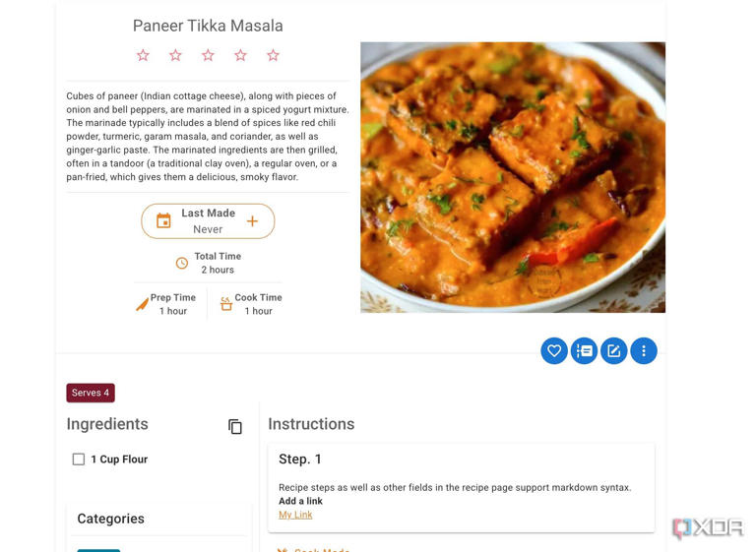Screen dimensions: 756x552
Task: Click the calendar icon in Last Made
Action: click(x=163, y=221)
